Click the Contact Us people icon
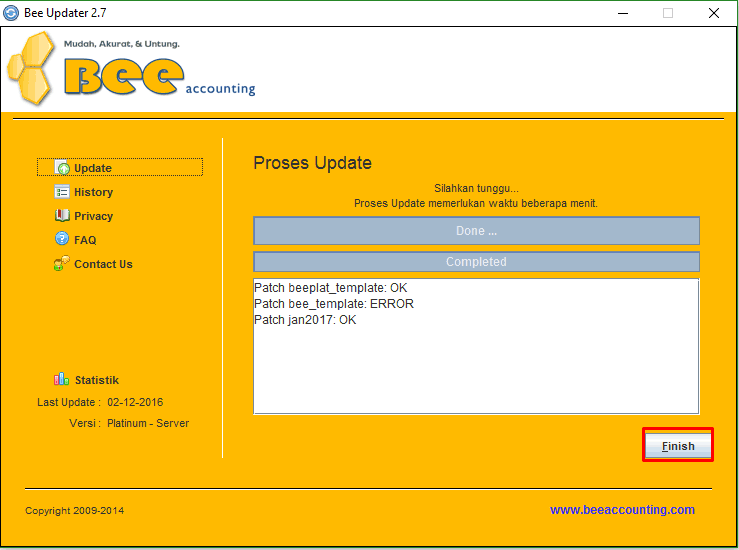The image size is (739, 550). (x=62, y=263)
